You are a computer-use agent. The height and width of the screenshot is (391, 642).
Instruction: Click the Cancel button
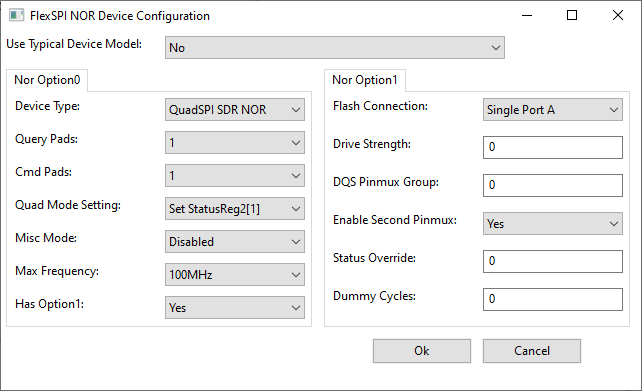532,351
